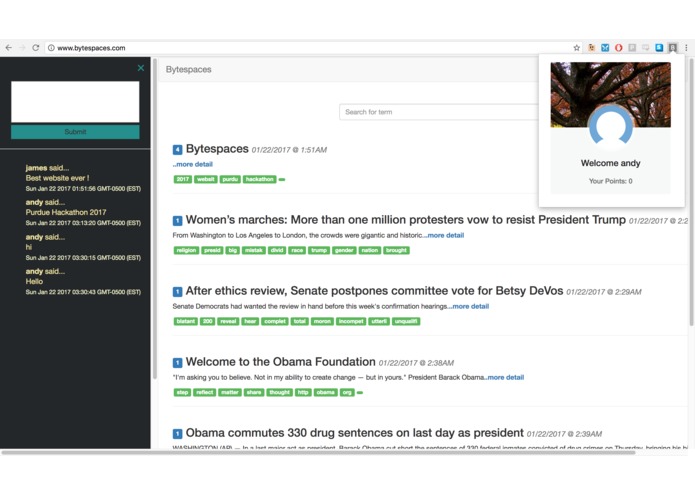695x494 pixels.
Task: Select the blatant tag
Action: pos(185,321)
